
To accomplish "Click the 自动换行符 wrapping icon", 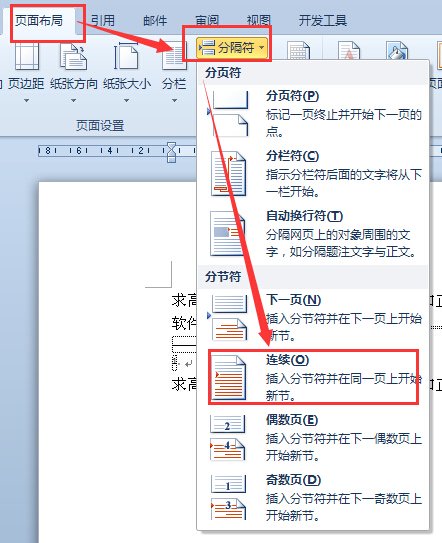I will (228, 234).
